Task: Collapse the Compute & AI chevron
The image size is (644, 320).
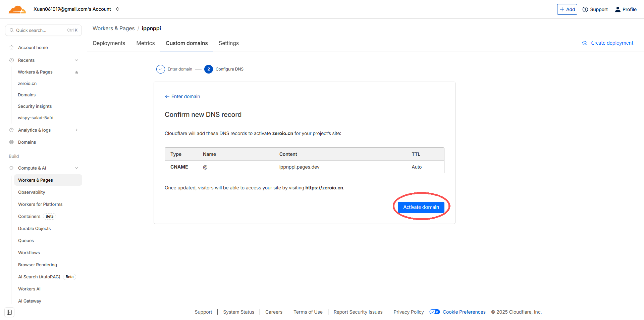Action: pyautogui.click(x=76, y=168)
